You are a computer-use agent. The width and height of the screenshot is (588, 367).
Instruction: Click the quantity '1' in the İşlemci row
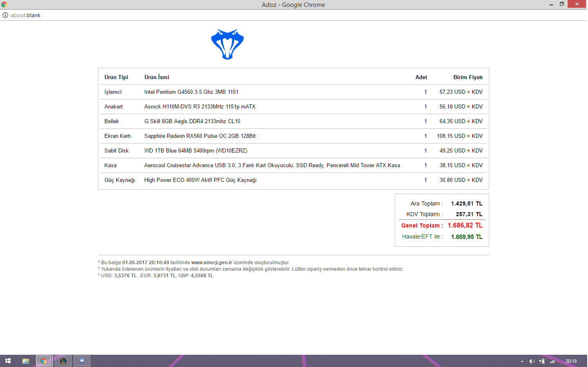pyautogui.click(x=426, y=92)
